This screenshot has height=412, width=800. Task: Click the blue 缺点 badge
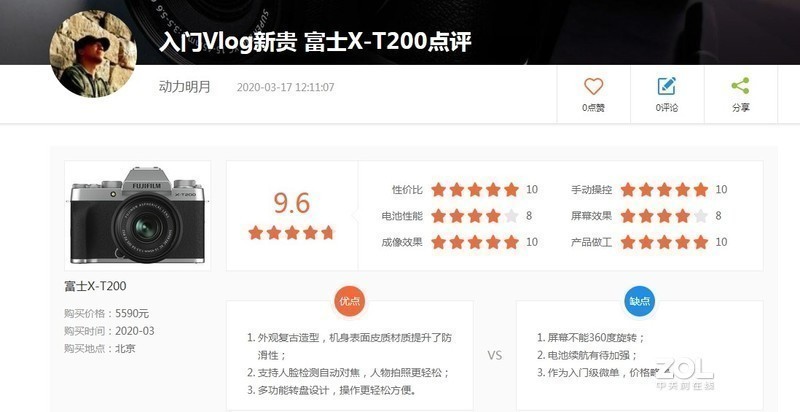pos(639,301)
